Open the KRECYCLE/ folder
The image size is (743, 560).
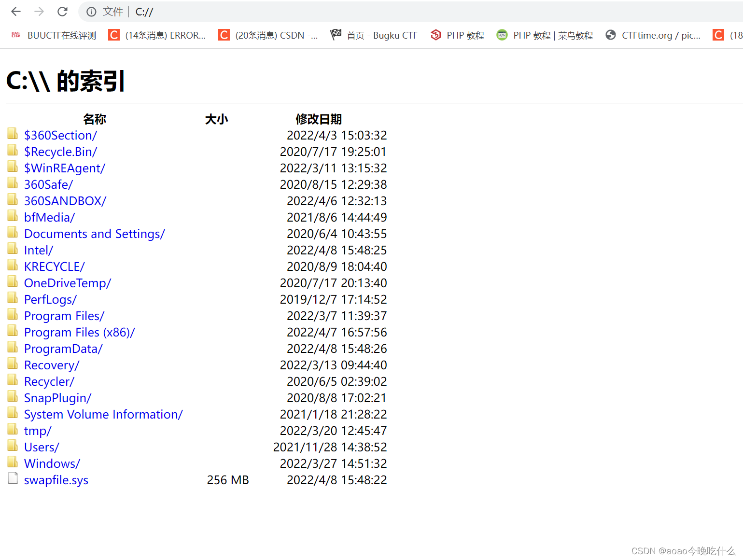point(54,267)
